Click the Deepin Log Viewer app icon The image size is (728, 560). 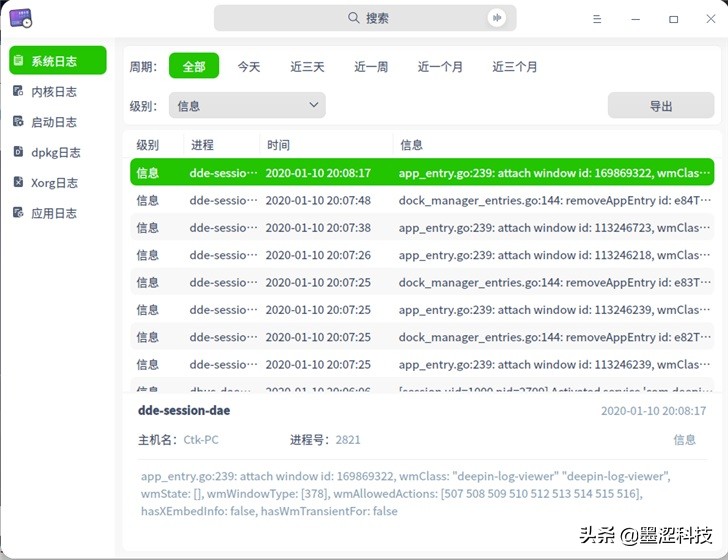tap(20, 19)
